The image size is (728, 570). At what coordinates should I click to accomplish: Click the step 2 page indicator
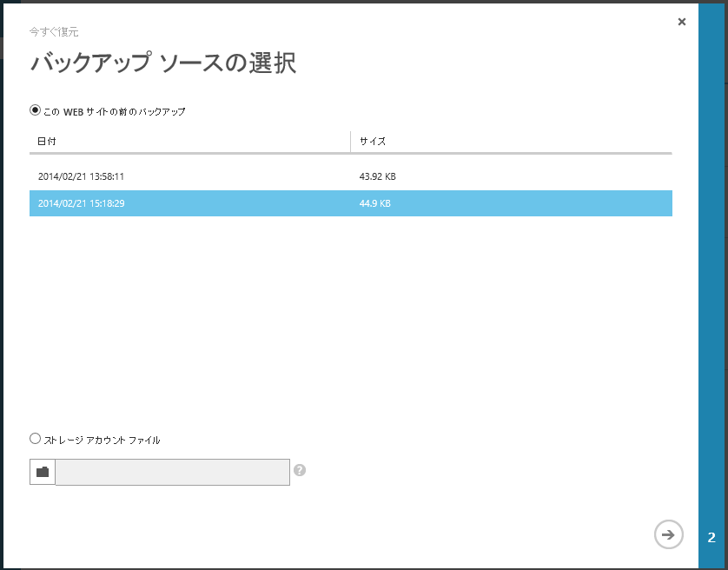click(711, 537)
